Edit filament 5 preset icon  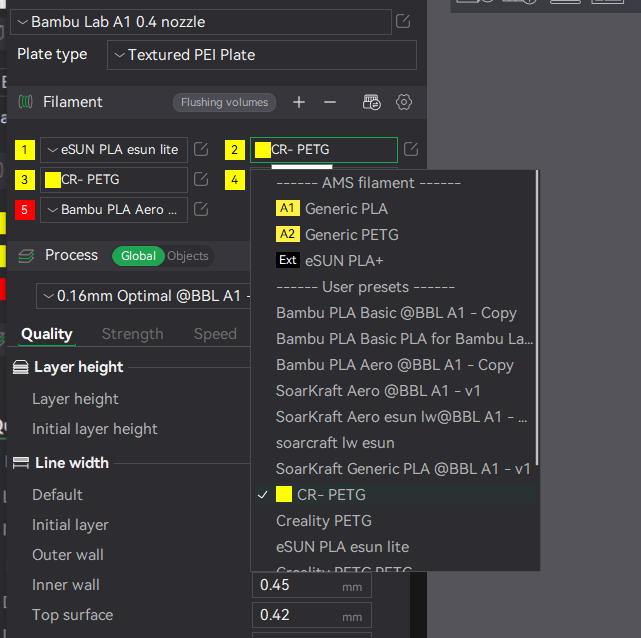click(x=201, y=209)
